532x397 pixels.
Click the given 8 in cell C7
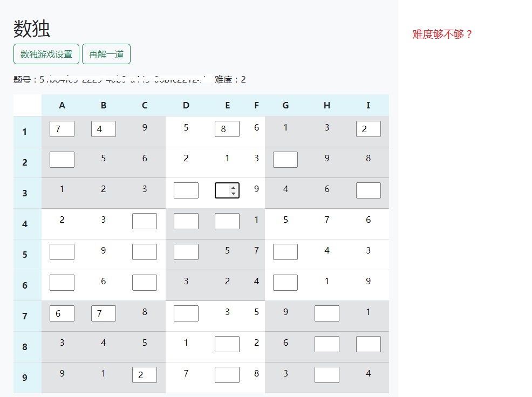pyautogui.click(x=145, y=312)
